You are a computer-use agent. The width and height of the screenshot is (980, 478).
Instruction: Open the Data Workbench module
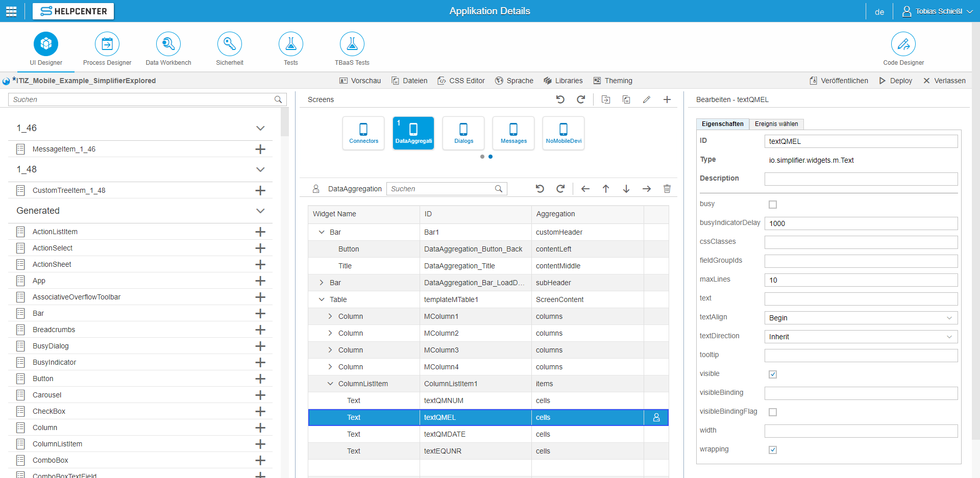(168, 44)
